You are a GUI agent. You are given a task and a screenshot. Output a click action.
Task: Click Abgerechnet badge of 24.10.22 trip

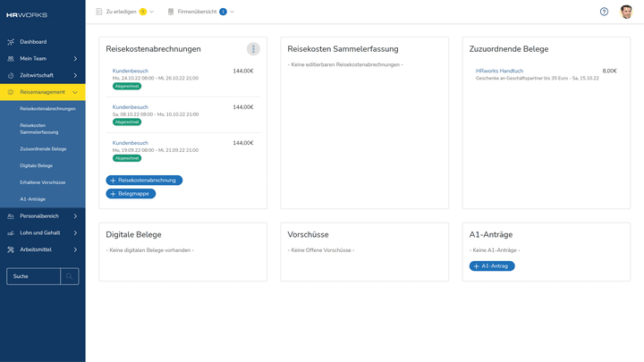[x=127, y=86]
